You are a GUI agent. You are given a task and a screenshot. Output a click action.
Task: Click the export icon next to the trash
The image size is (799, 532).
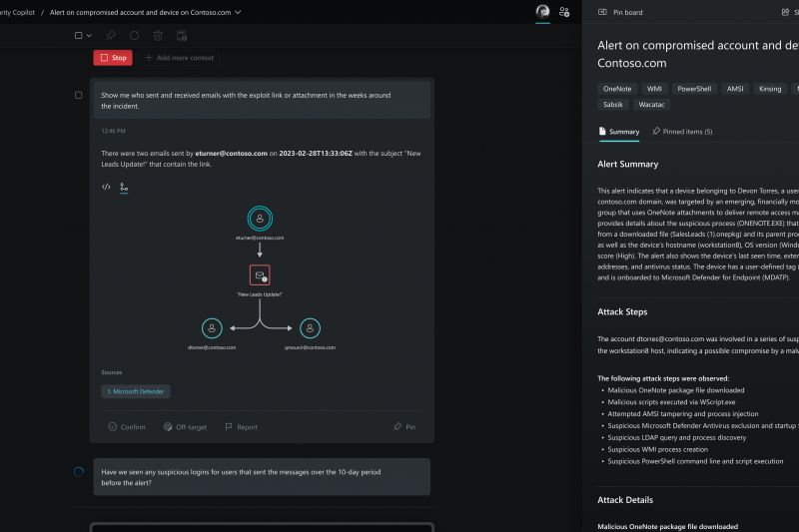pyautogui.click(x=182, y=36)
